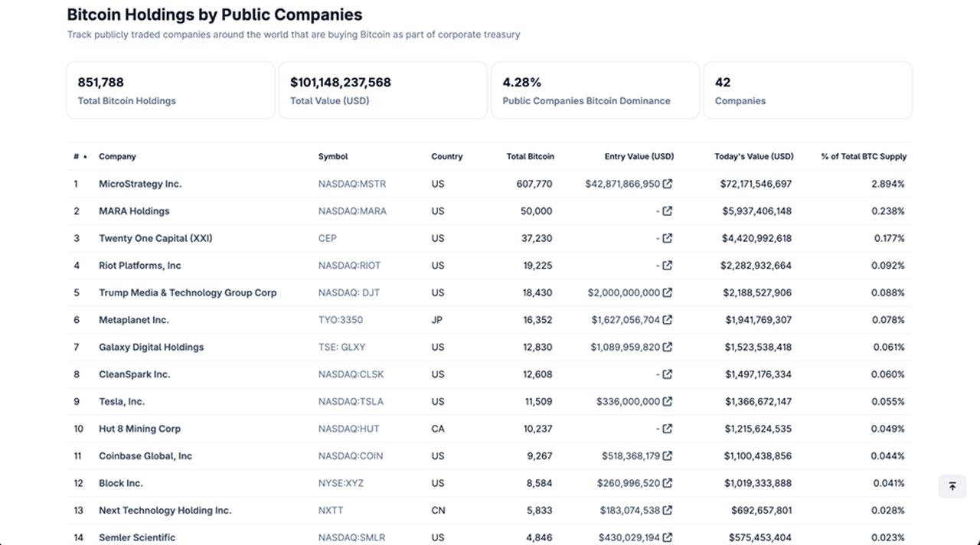The width and height of the screenshot is (980, 545).
Task: Open TYO:3350 symbol link
Action: point(341,320)
